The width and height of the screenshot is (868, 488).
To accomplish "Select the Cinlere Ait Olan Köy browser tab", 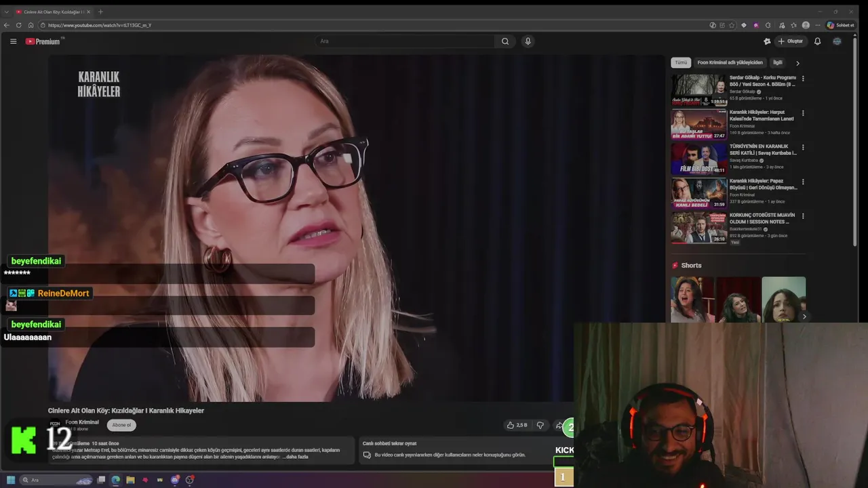I will click(54, 12).
